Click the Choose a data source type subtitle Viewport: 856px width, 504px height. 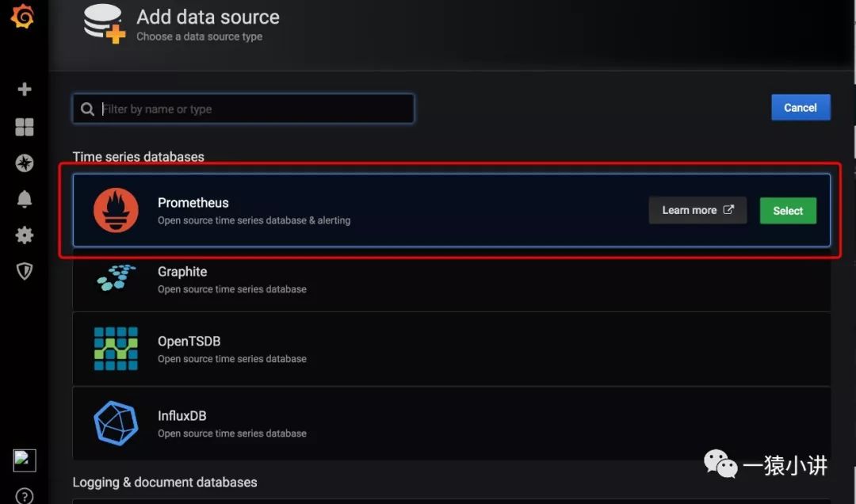click(x=199, y=36)
